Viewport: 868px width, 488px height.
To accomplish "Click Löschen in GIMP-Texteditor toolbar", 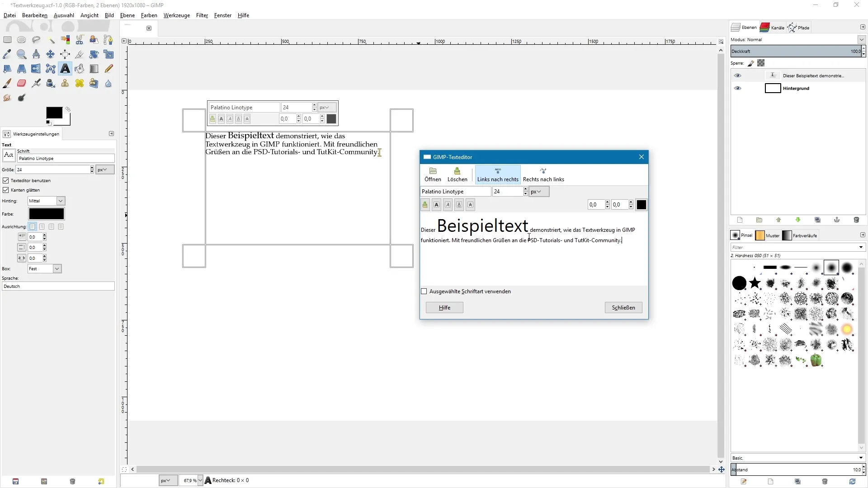I will 457,175.
